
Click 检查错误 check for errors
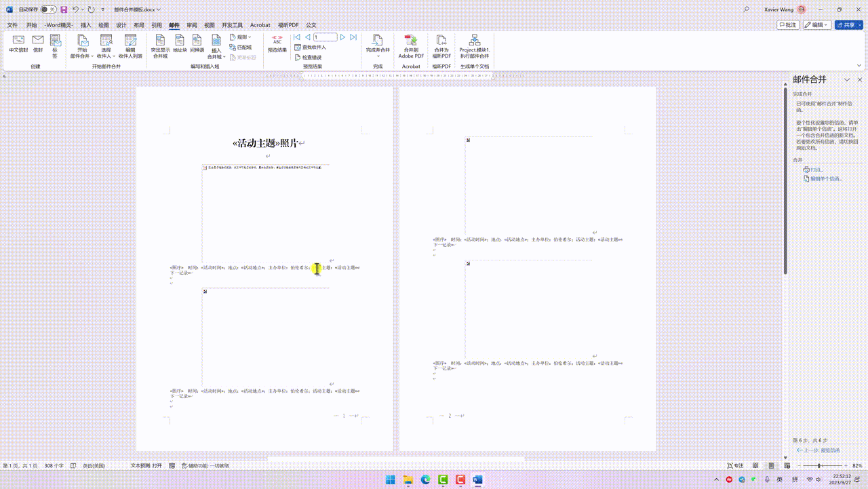coord(308,58)
